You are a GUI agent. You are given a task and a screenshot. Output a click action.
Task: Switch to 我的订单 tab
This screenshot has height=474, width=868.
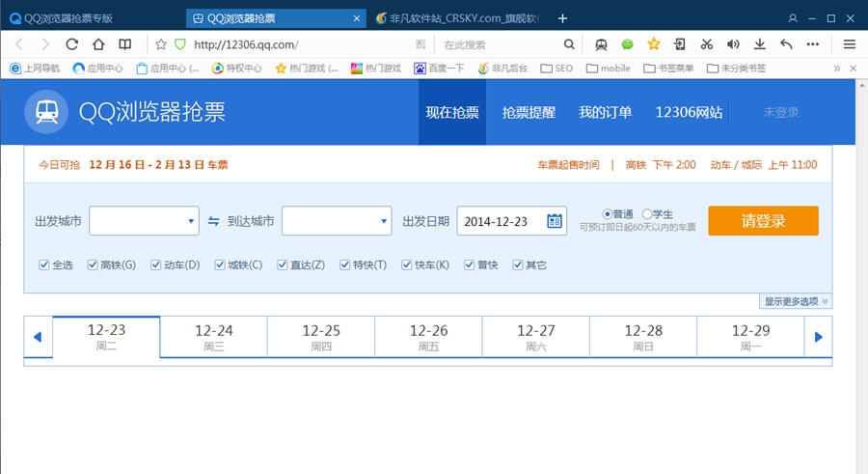pyautogui.click(x=605, y=112)
